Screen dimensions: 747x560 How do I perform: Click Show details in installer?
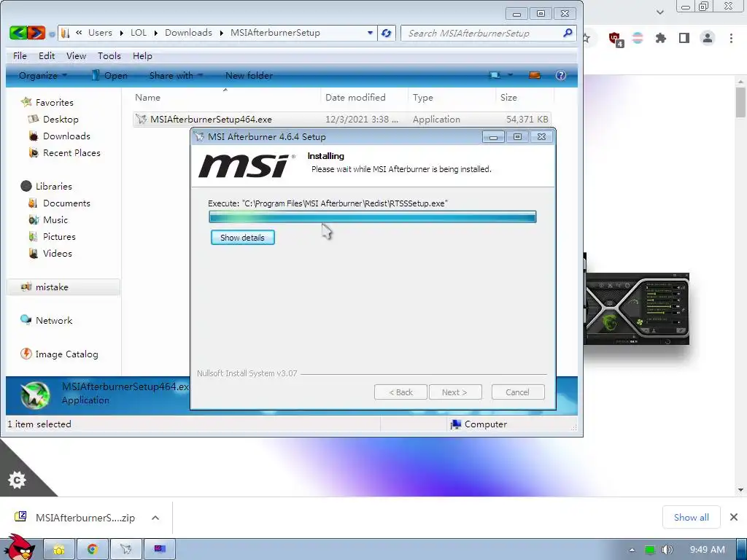(x=242, y=238)
